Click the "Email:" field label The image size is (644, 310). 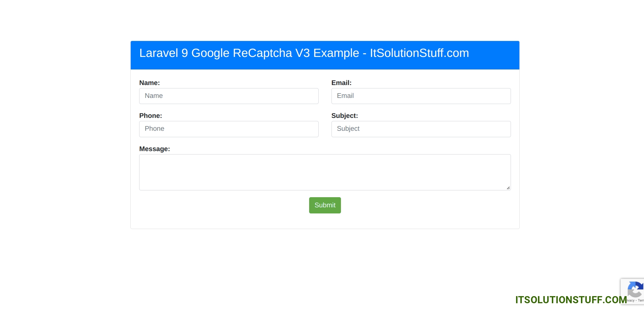pyautogui.click(x=341, y=83)
